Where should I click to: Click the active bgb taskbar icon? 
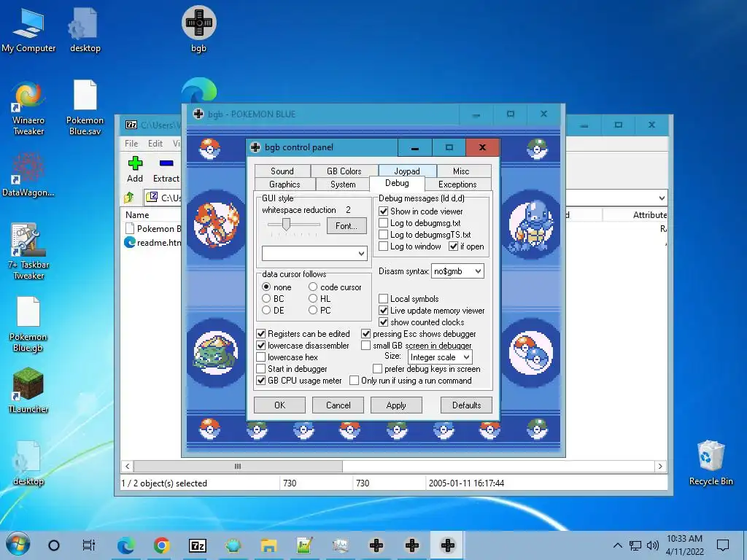[447, 545]
